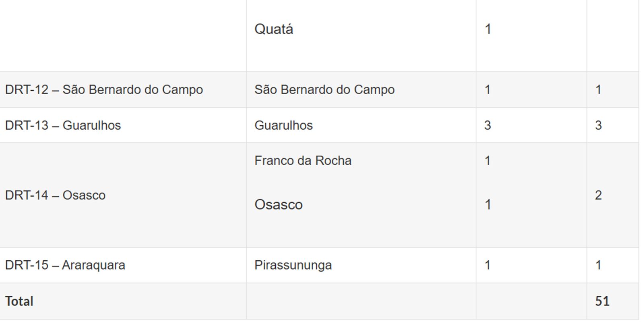Select the grand total value 51

click(602, 301)
